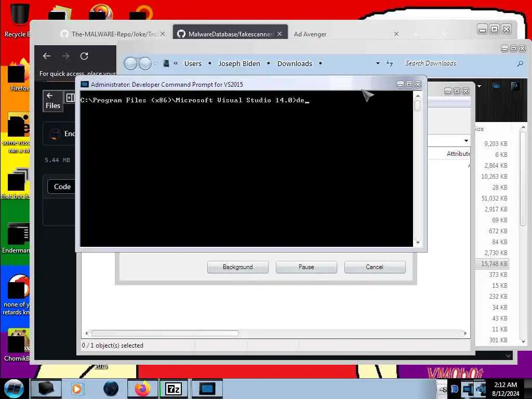532x399 pixels.
Task: Click Explorer's back navigation button
Action: click(x=130, y=63)
